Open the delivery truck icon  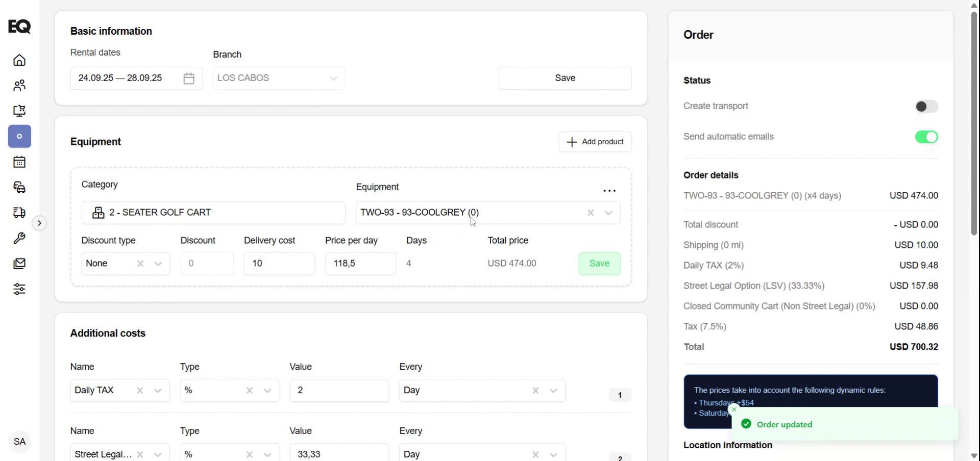pos(19,213)
